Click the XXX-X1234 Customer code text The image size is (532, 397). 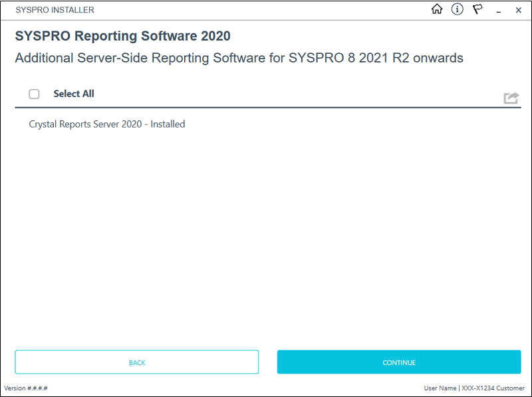(x=493, y=388)
